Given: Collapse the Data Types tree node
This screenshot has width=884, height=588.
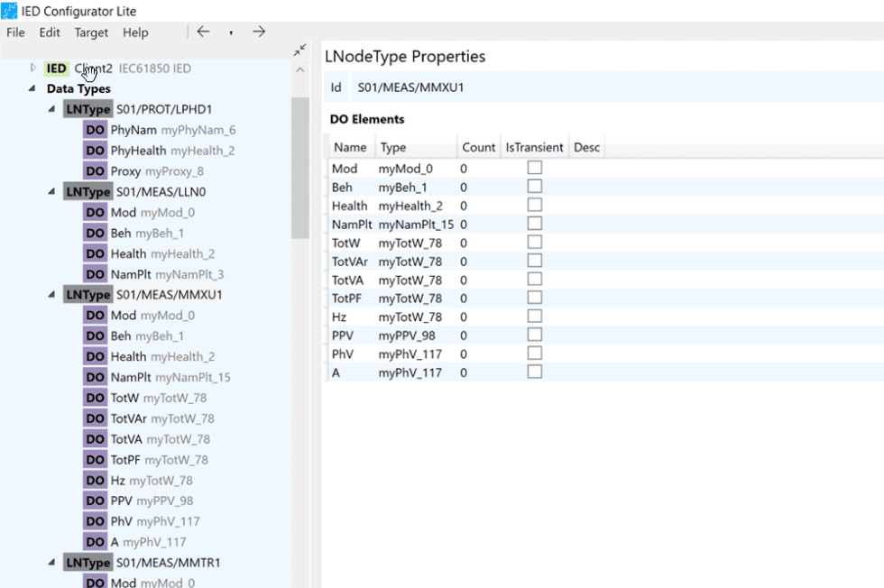Looking at the screenshot, I should [32, 88].
